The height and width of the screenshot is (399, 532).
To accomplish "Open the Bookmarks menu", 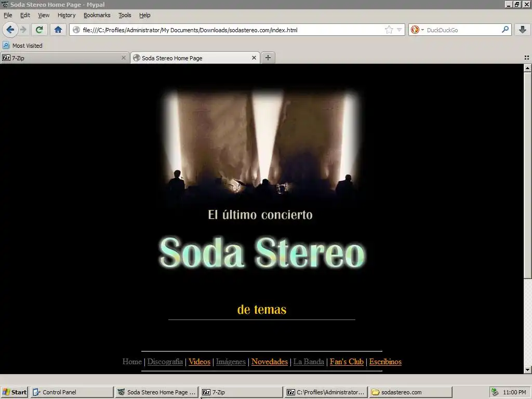I will coord(97,15).
